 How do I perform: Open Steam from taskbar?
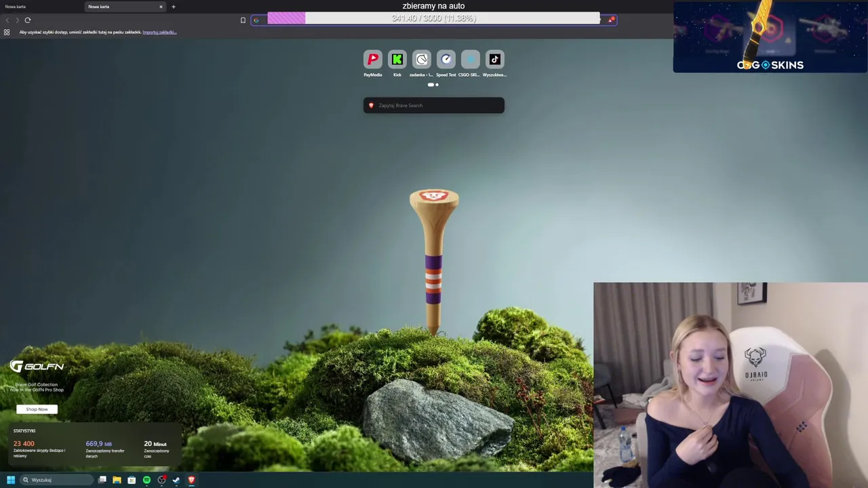tap(176, 480)
